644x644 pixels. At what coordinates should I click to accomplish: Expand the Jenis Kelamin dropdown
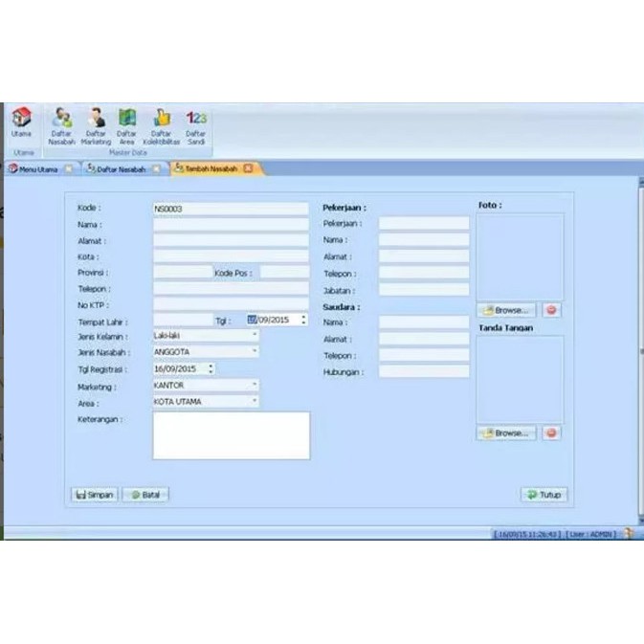click(x=255, y=335)
